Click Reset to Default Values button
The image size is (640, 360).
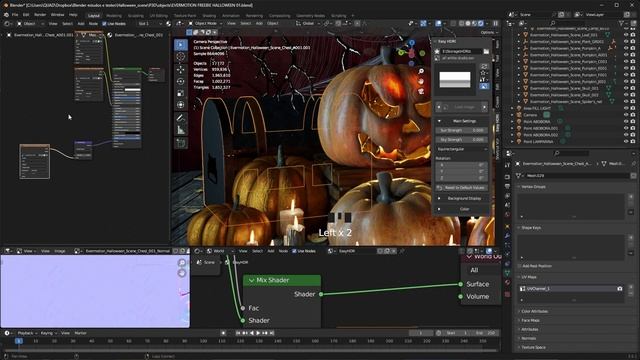pyautogui.click(x=462, y=188)
